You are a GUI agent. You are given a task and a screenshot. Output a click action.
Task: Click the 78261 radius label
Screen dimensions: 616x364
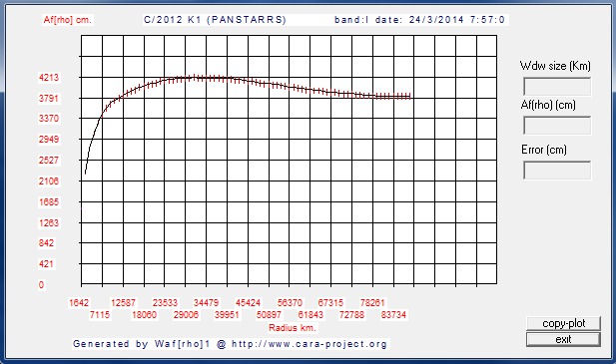(x=372, y=303)
